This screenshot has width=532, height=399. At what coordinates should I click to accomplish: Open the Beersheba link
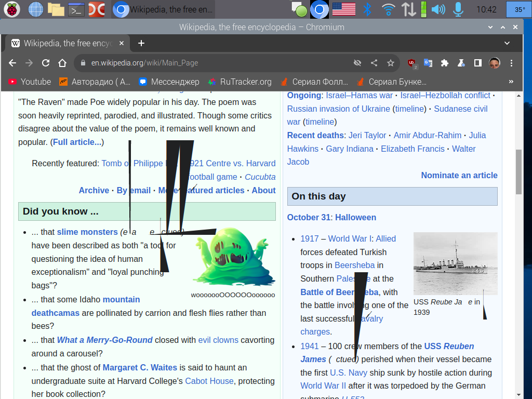click(354, 265)
